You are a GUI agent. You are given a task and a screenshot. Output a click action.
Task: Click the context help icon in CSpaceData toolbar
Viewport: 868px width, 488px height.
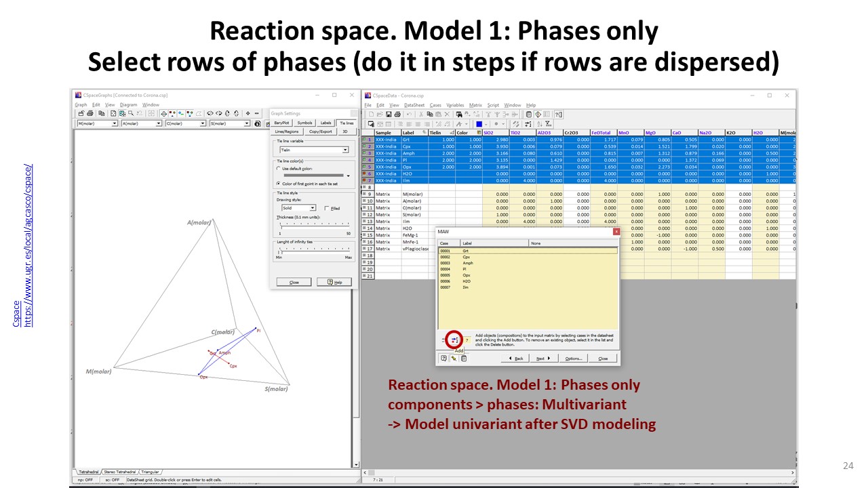tap(558, 115)
